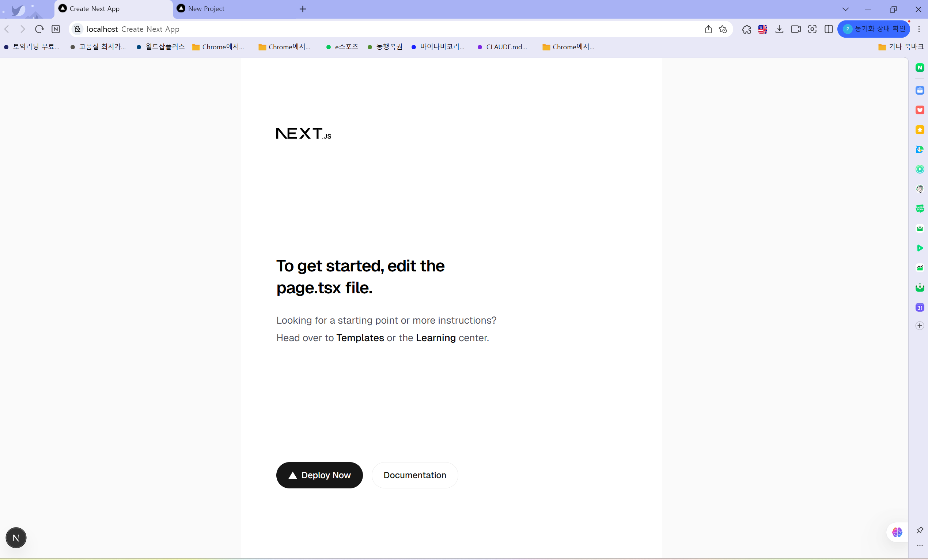Click the Next.js logo on the page
This screenshot has height=560, width=928.
click(x=304, y=134)
